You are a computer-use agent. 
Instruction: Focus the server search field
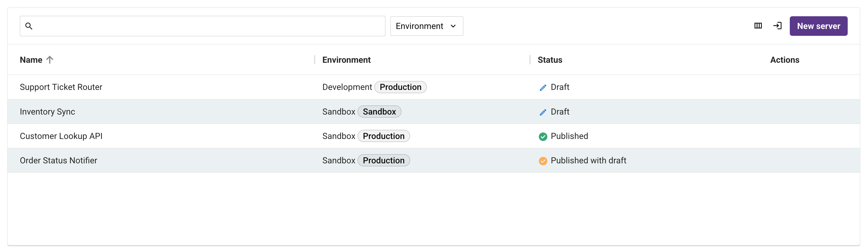tap(202, 26)
